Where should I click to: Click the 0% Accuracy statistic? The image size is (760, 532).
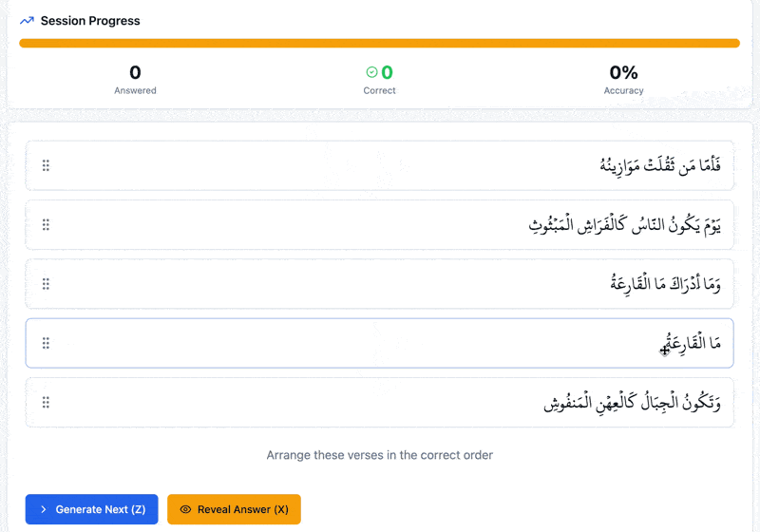coord(623,72)
